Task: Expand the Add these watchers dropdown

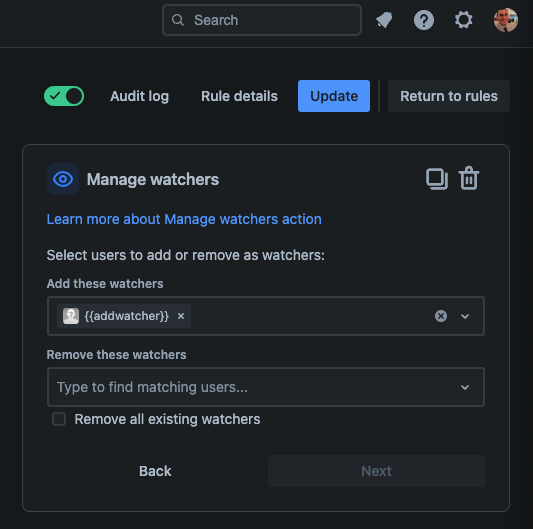Action: click(465, 316)
